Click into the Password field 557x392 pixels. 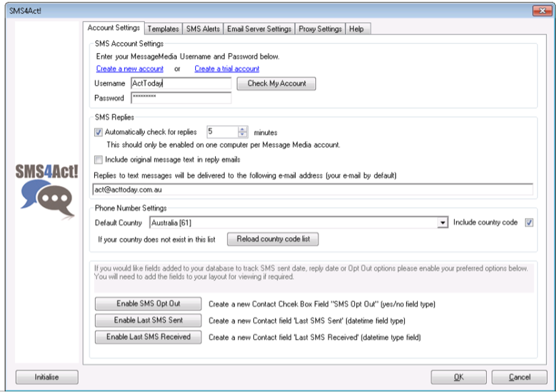pyautogui.click(x=181, y=98)
